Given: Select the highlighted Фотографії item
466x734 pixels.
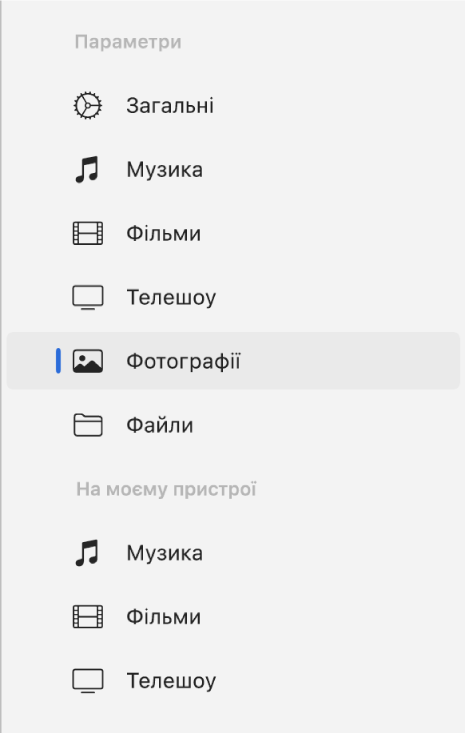Looking at the screenshot, I should coord(233,361).
